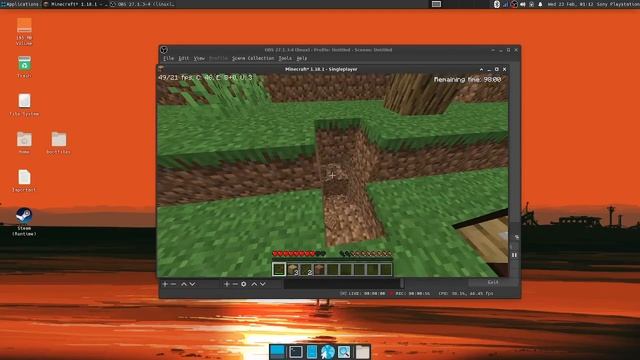
Task: Click the clock showing date and time
Action: point(570,4)
